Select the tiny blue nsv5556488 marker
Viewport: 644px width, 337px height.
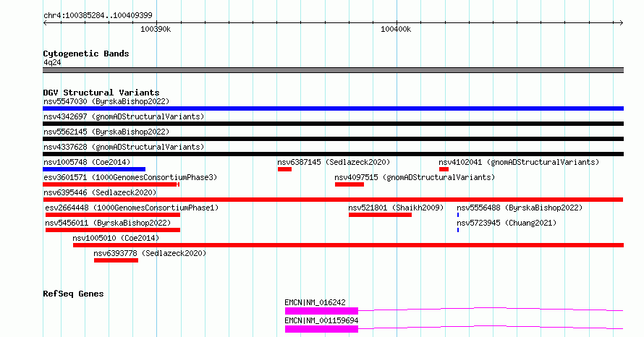[x=458, y=215]
